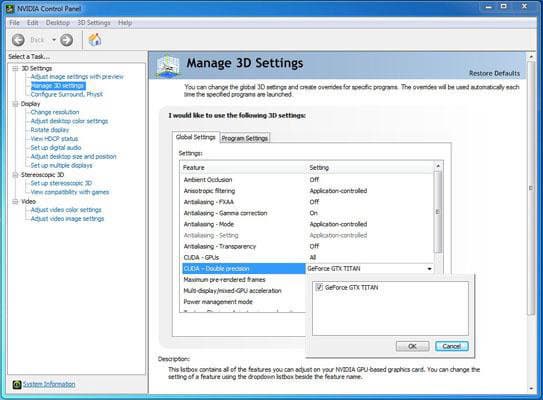This screenshot has height=400, width=543.
Task: Confirm selection with the OK button
Action: pos(412,346)
